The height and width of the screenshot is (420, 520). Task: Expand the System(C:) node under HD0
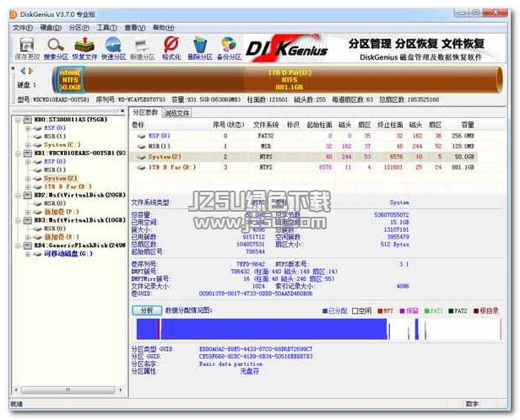[x=28, y=145]
